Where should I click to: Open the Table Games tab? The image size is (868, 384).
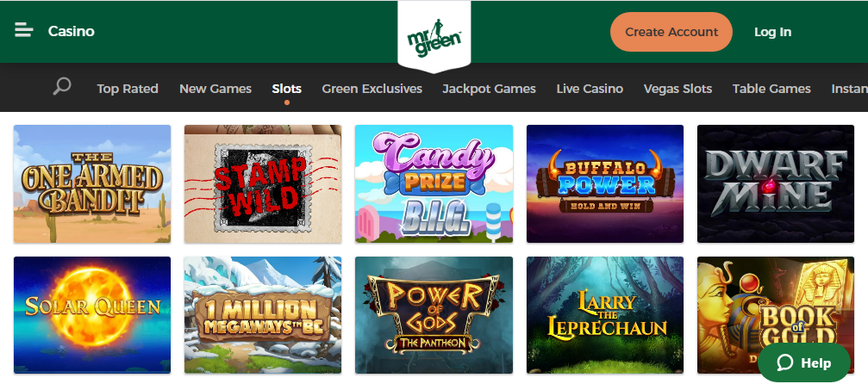click(x=771, y=89)
